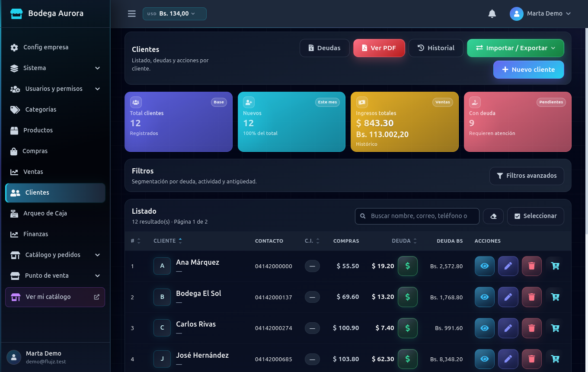The width and height of the screenshot is (588, 372).
Task: Edit José Hernández client record
Action: 508,359
